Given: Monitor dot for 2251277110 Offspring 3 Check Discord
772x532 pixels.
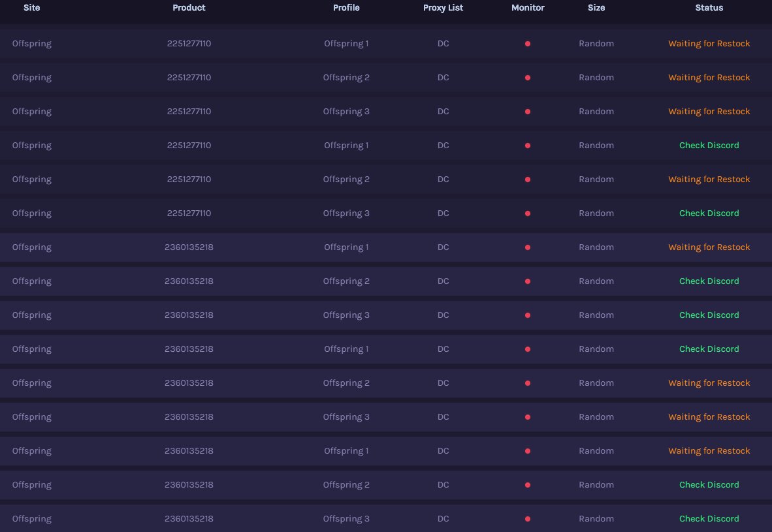Looking at the screenshot, I should (528, 213).
